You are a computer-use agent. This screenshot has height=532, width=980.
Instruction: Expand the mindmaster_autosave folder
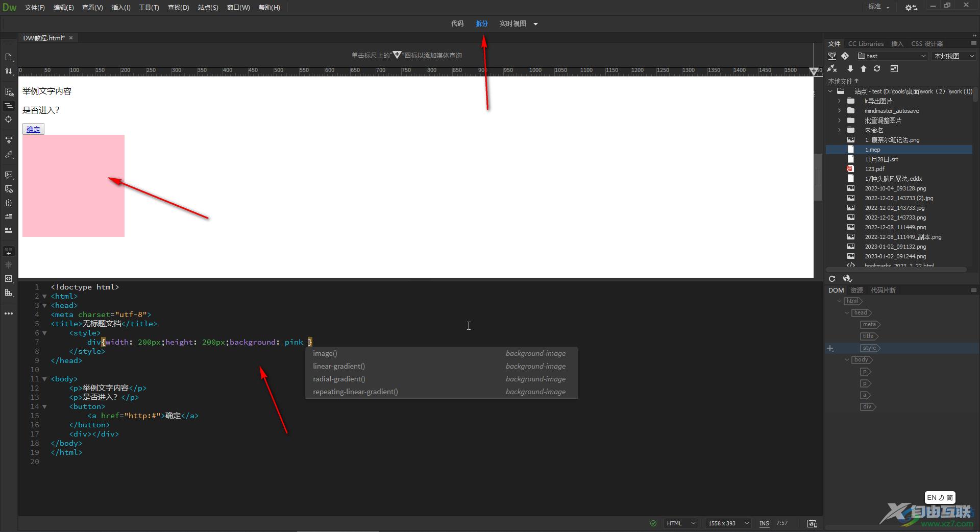point(839,111)
